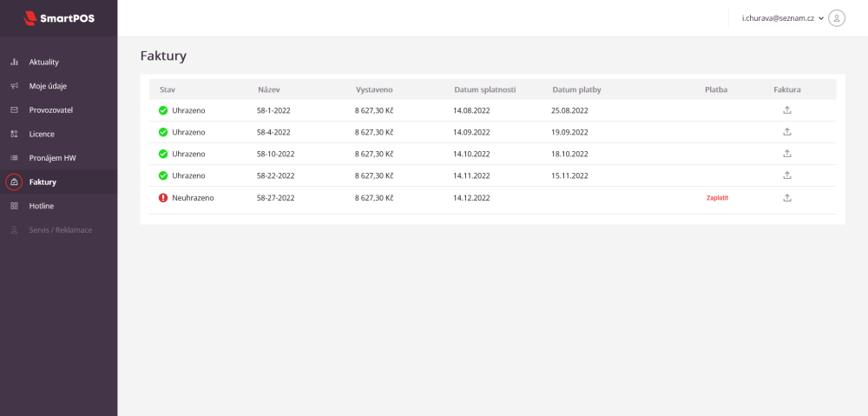Click the Stav column header
The width and height of the screenshot is (868, 416).
168,89
